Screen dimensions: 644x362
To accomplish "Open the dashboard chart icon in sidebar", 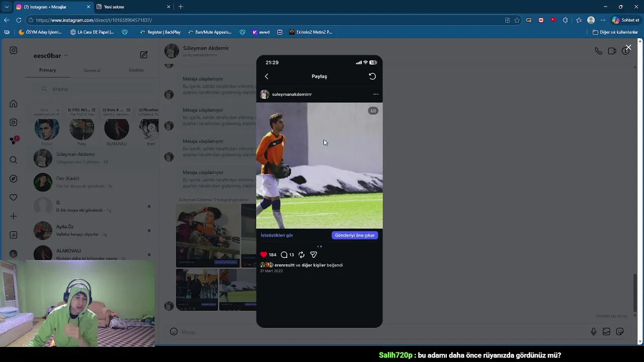I will pyautogui.click(x=14, y=235).
